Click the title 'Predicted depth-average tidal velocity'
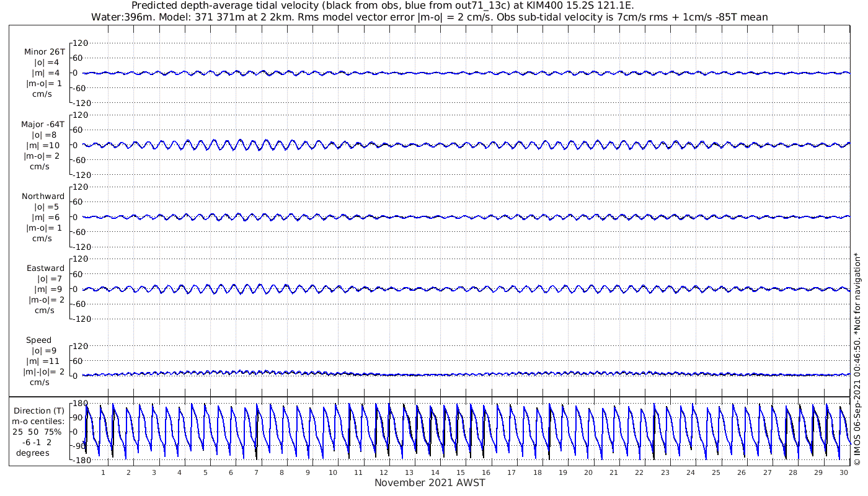 coord(383,6)
